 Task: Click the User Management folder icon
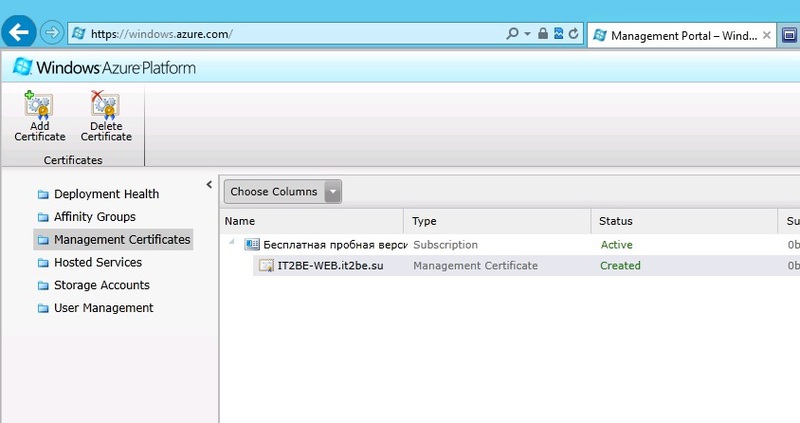coord(43,309)
